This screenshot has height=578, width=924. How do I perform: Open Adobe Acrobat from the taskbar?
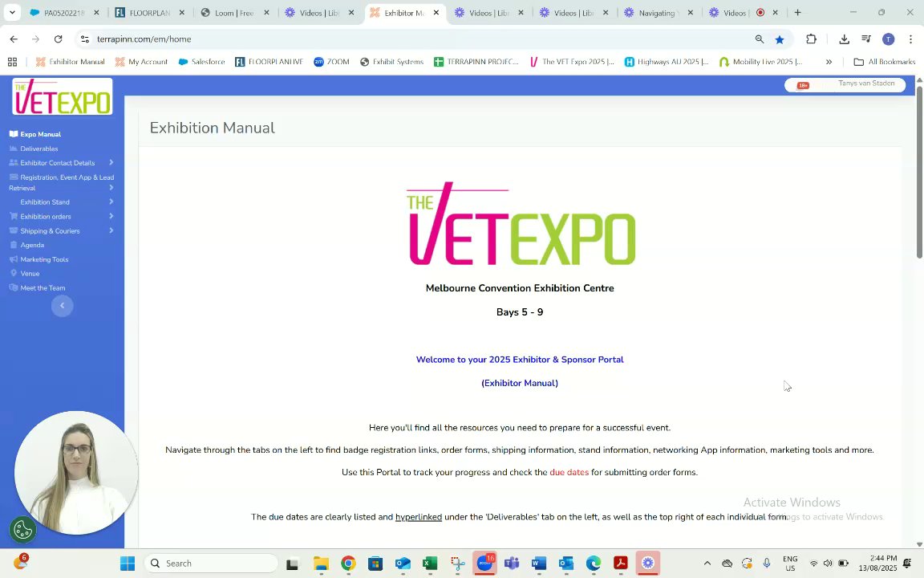(x=621, y=564)
